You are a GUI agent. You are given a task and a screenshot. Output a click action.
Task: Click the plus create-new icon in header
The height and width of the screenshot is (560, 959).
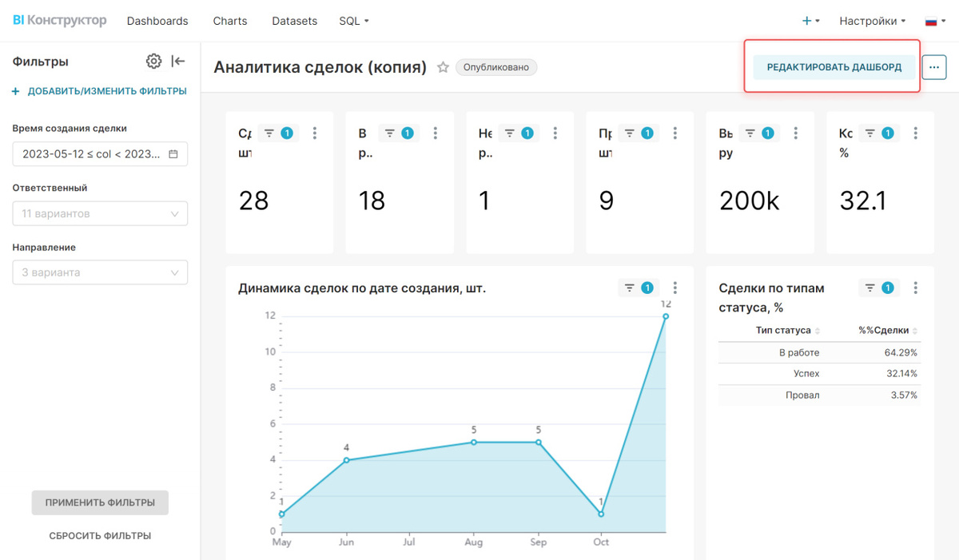pyautogui.click(x=807, y=21)
